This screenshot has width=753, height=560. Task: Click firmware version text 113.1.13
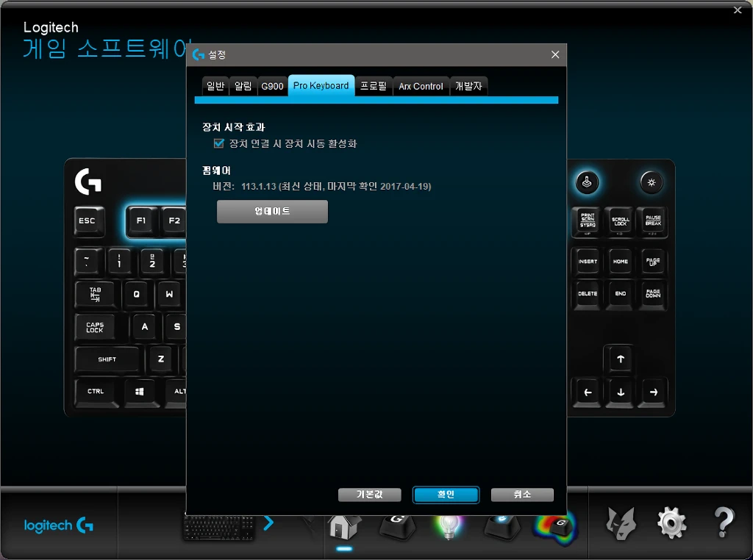pyautogui.click(x=259, y=187)
